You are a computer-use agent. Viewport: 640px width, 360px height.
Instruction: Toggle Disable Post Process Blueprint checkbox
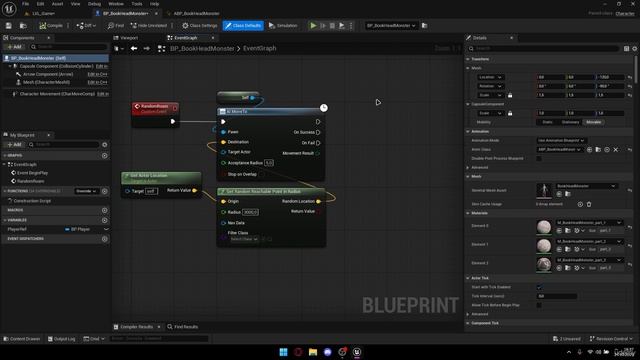pos(539,158)
